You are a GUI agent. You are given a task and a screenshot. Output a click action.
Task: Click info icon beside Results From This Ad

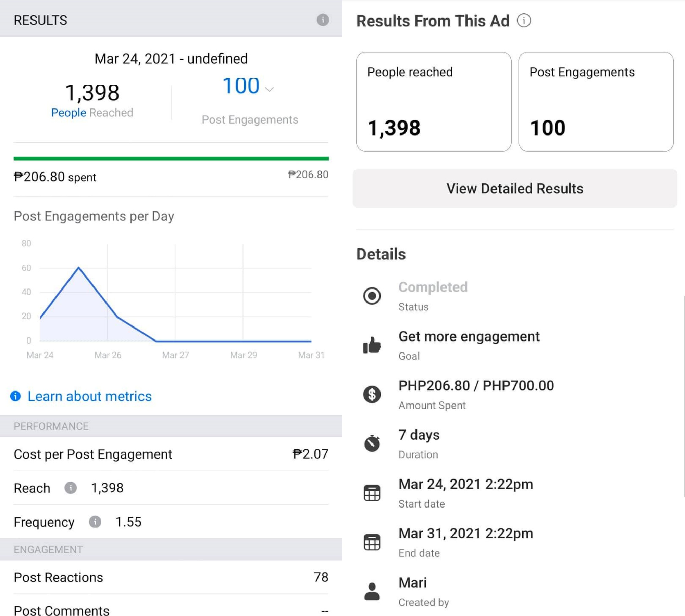tap(524, 21)
